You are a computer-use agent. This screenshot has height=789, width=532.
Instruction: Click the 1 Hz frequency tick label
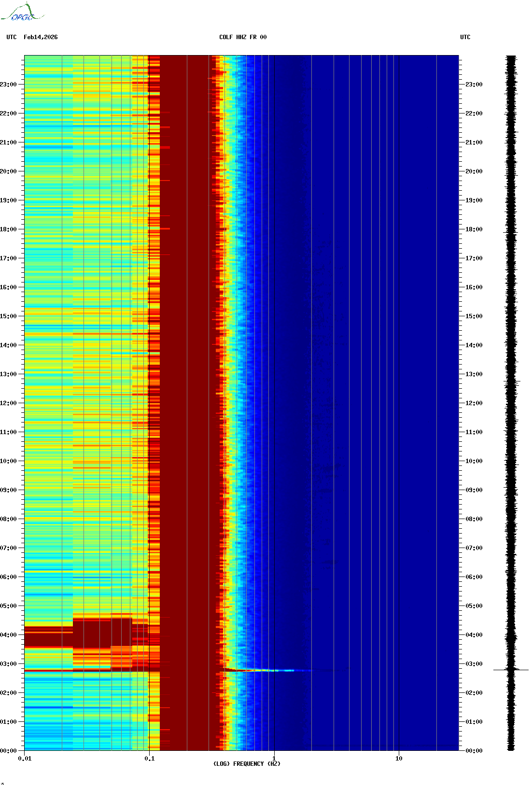(x=274, y=758)
